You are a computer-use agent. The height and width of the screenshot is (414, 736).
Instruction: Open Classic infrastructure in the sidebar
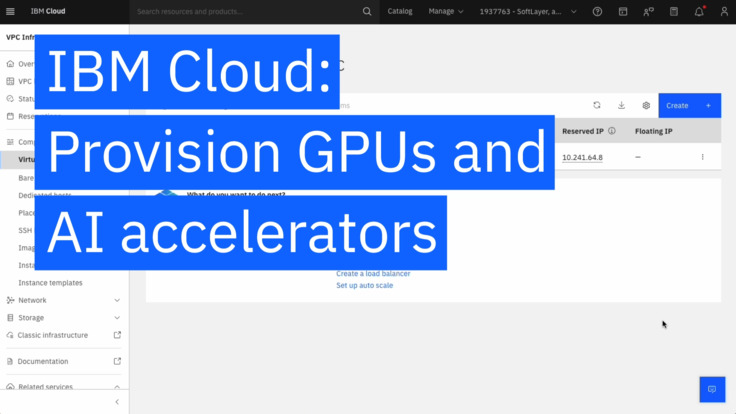click(x=53, y=335)
